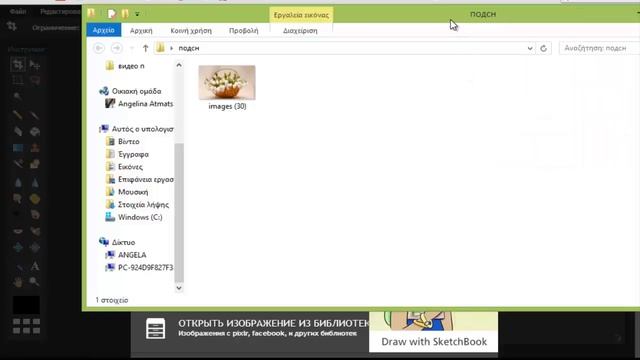Select the Hand tool in Pixlr
The height and width of the screenshot is (360, 640).
tap(18, 282)
